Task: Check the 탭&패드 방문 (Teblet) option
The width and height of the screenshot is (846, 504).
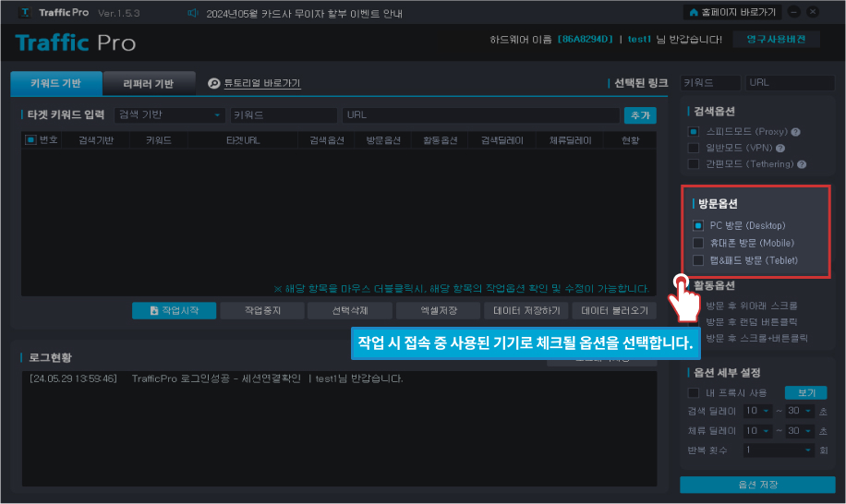Action: point(698,260)
